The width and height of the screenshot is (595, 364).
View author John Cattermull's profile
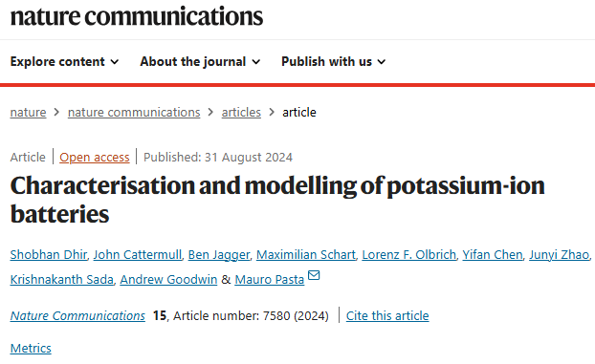pos(138,254)
